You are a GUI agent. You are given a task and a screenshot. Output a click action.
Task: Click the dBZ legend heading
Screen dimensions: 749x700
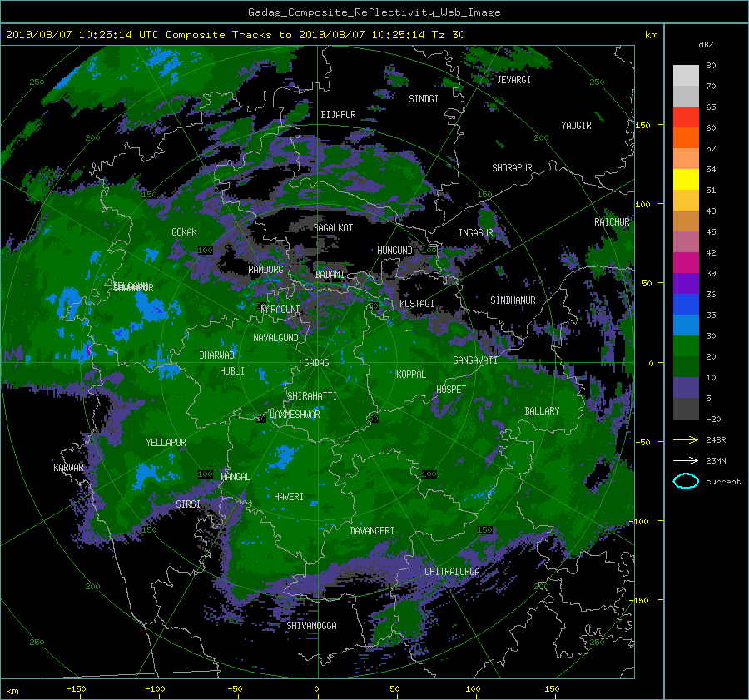[706, 45]
